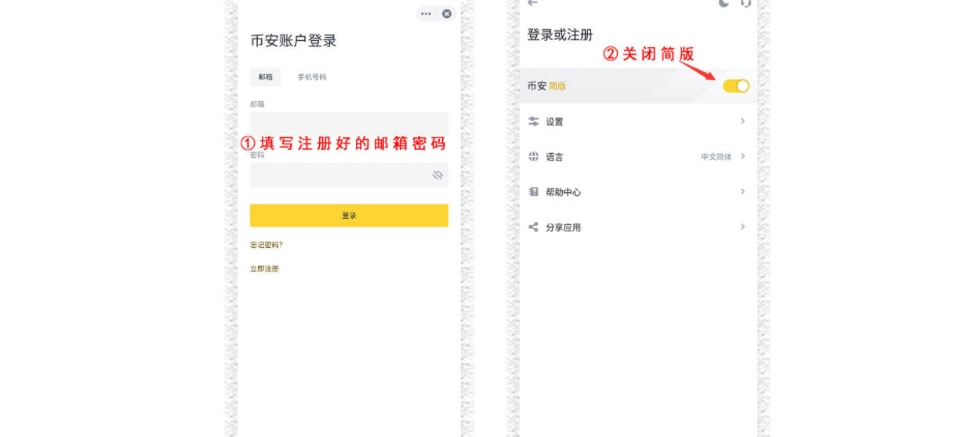Click the 设置 sliders icon
The height and width of the screenshot is (437, 980).
pyautogui.click(x=534, y=122)
